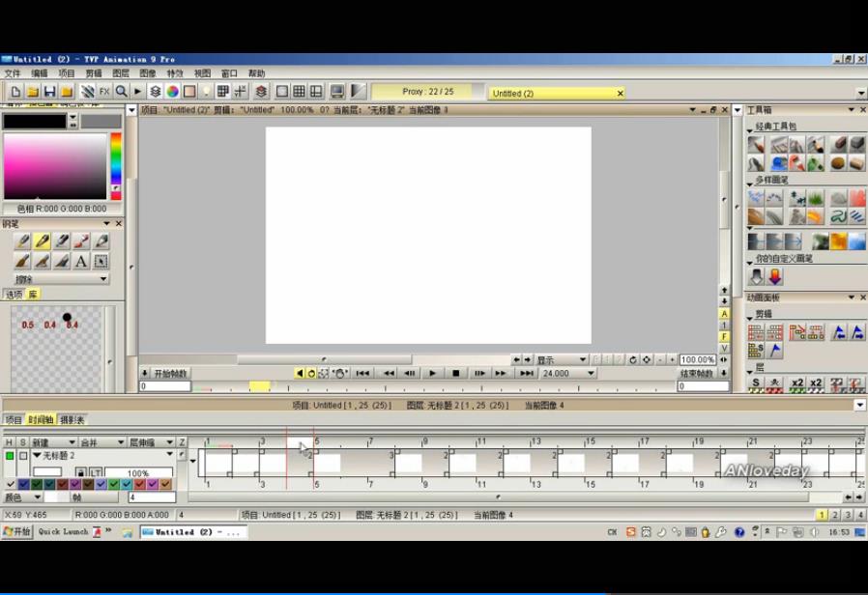Viewport: 868px width, 595px height.
Task: Click the color wheel icon in toolbar
Action: [172, 92]
